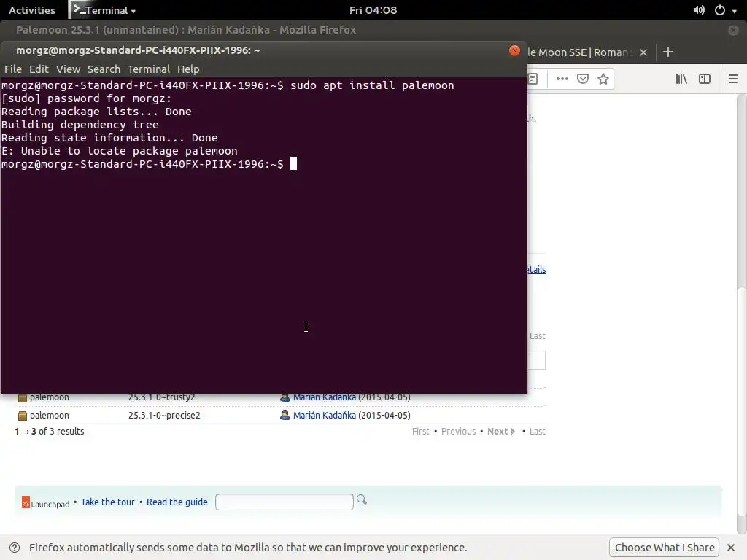The image size is (747, 560).
Task: Open the Terminal menu in menubar
Action: click(x=149, y=69)
